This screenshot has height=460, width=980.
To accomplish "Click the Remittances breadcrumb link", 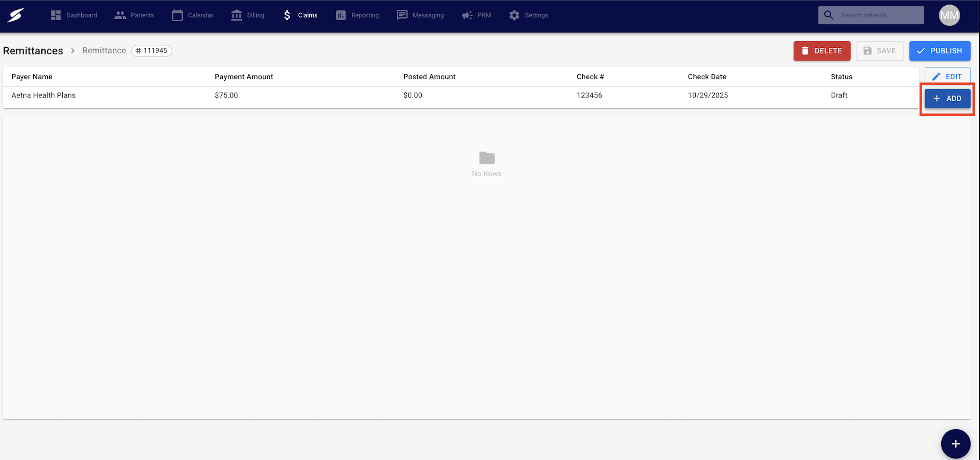I will point(33,51).
